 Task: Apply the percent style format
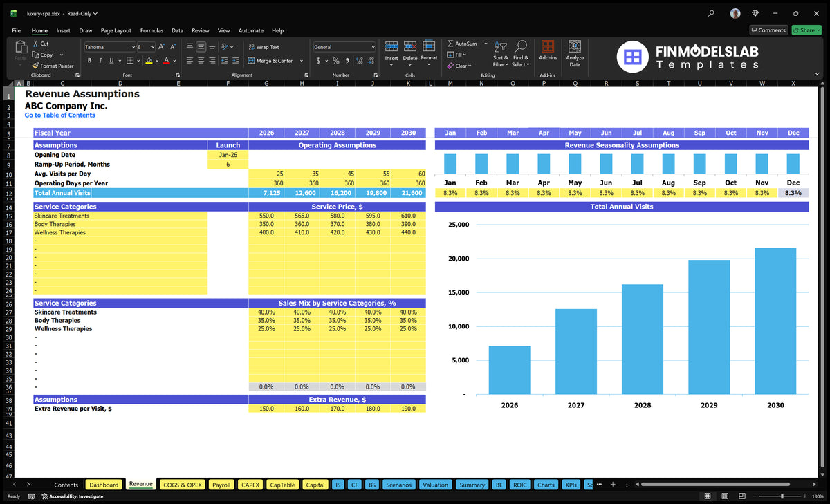pos(336,61)
